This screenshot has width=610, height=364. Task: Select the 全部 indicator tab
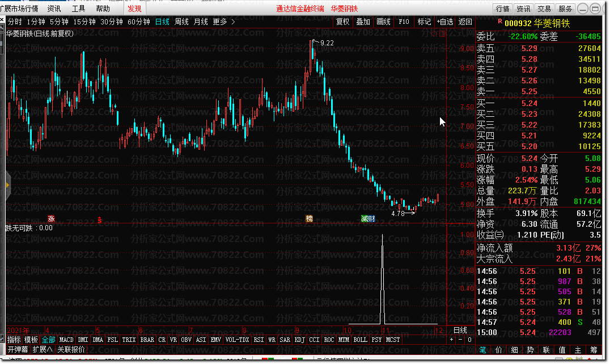click(49, 340)
